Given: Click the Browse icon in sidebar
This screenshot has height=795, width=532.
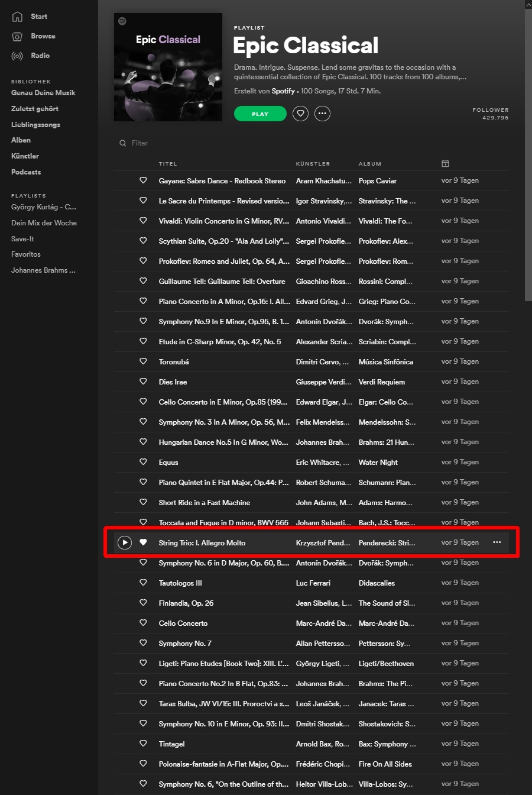Looking at the screenshot, I should [17, 36].
